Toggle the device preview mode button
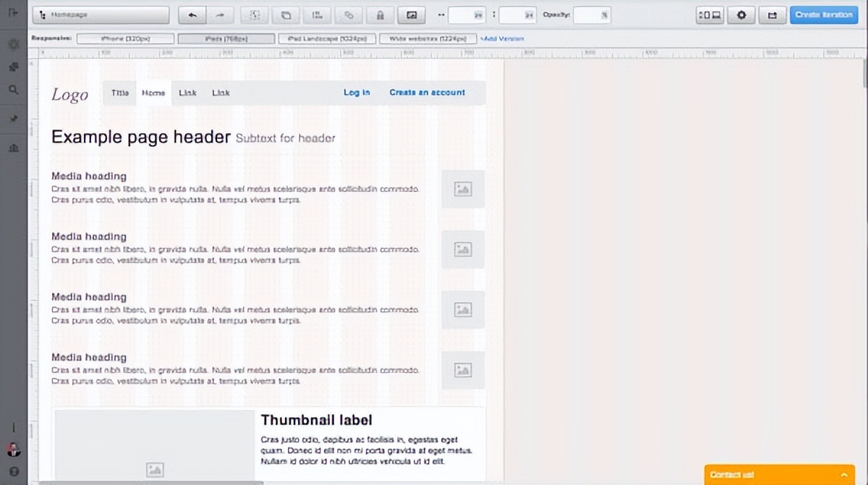This screenshot has width=868, height=485. click(x=710, y=14)
